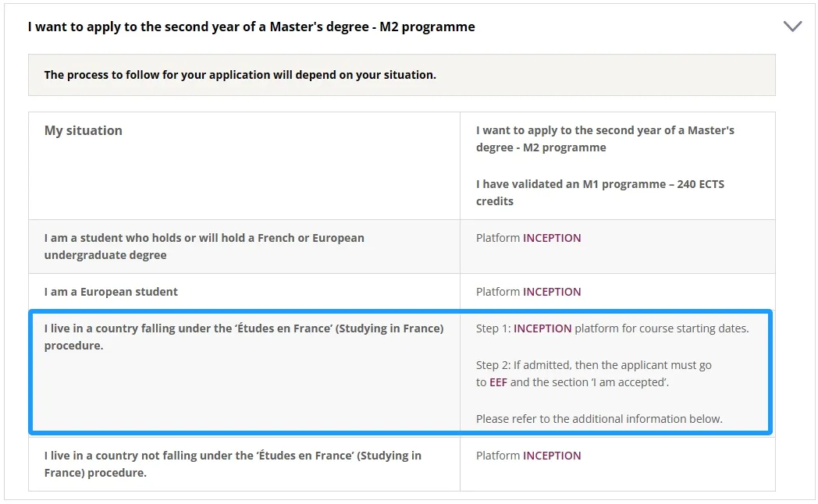
Task: Follow the INCEPTION link in Step 1
Action: pos(542,328)
